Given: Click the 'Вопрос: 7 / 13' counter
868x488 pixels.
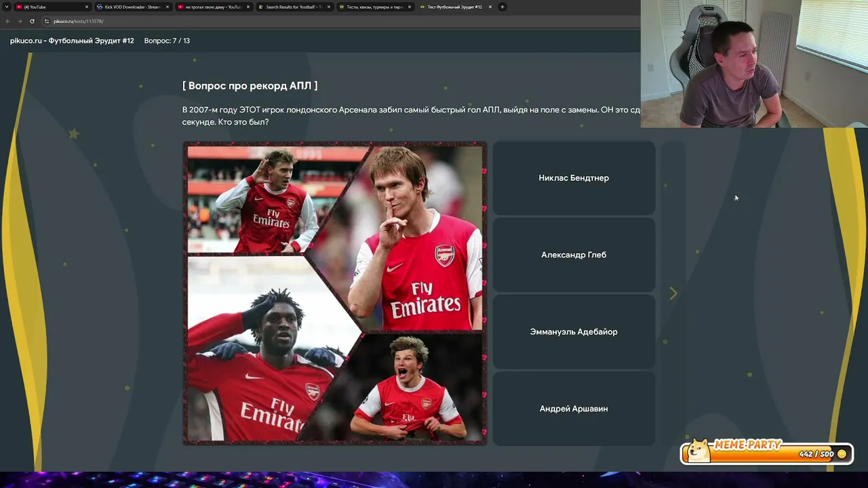Looking at the screenshot, I should pos(167,41).
